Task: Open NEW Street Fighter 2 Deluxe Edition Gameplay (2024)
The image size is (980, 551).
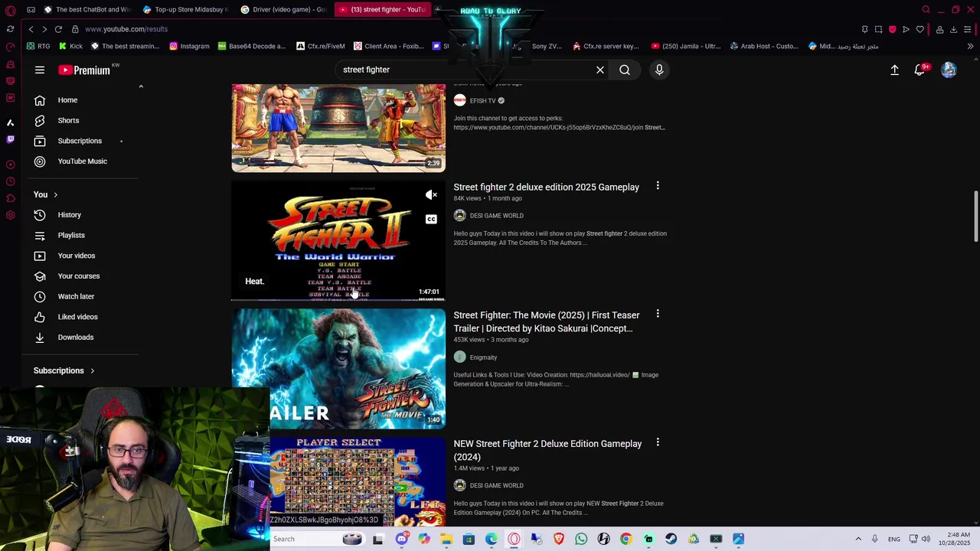Action: click(x=547, y=450)
